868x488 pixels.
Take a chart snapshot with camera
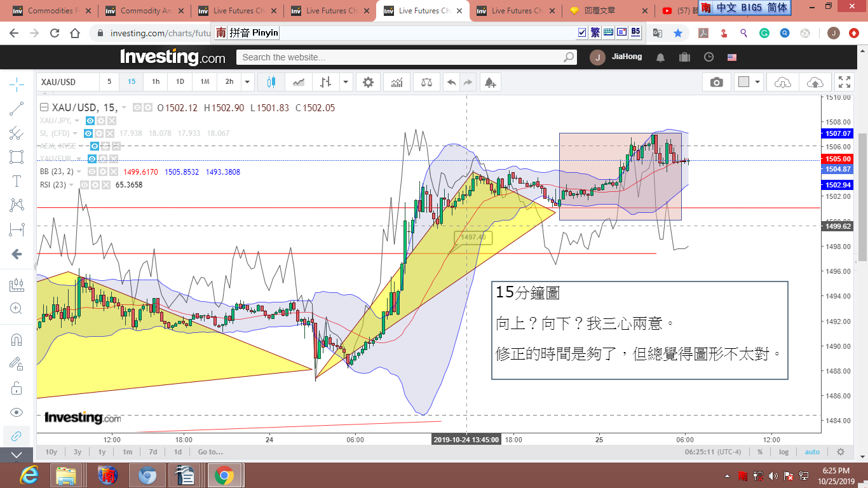(716, 82)
